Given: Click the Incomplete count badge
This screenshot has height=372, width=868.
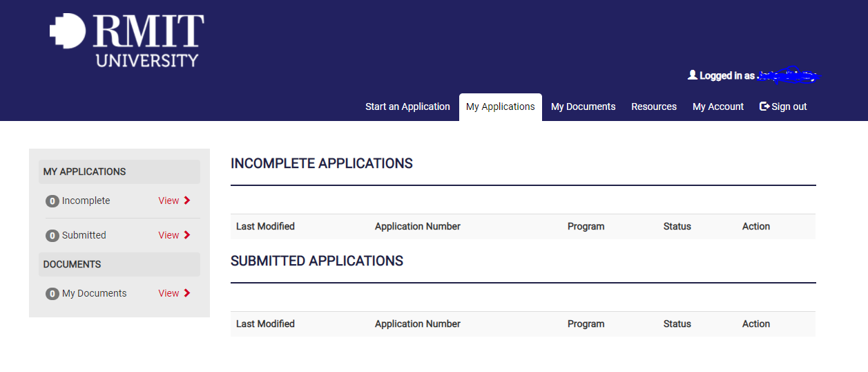Looking at the screenshot, I should point(52,201).
